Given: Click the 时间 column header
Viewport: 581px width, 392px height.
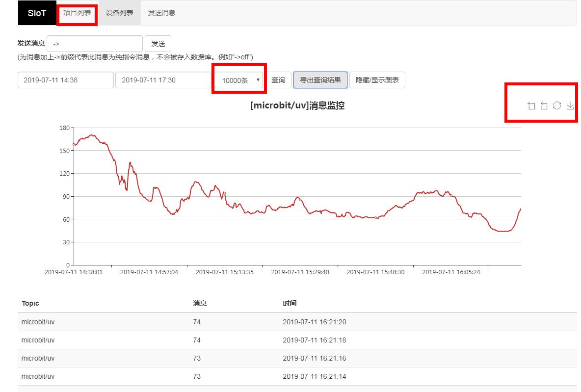Looking at the screenshot, I should (x=290, y=303).
